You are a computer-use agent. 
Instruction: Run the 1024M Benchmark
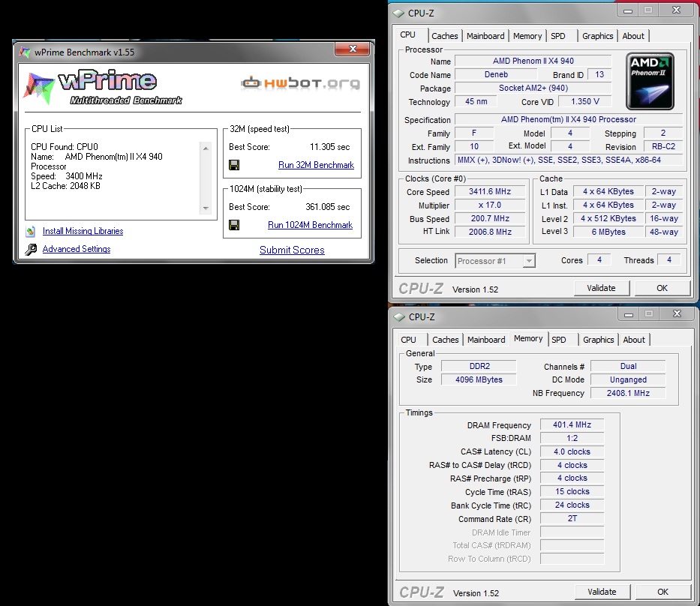click(311, 225)
